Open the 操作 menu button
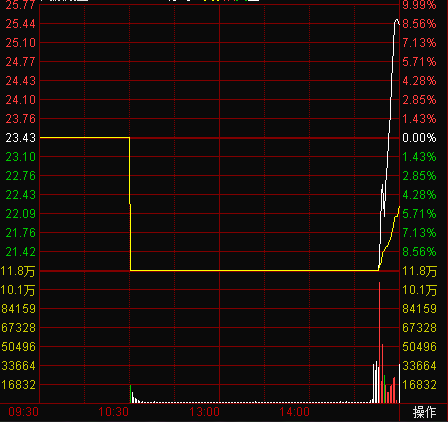448x422 pixels. (424, 412)
